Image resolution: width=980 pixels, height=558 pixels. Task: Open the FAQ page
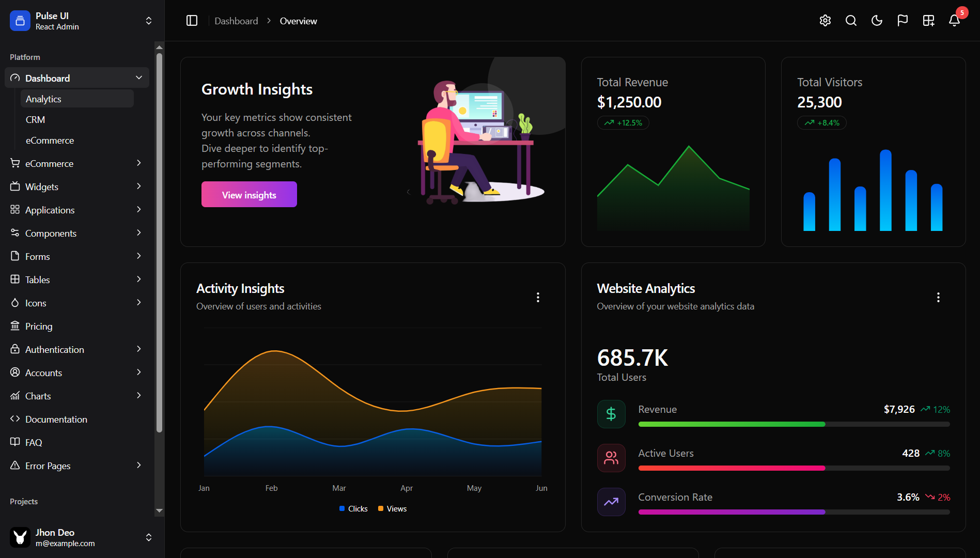[x=77, y=442]
